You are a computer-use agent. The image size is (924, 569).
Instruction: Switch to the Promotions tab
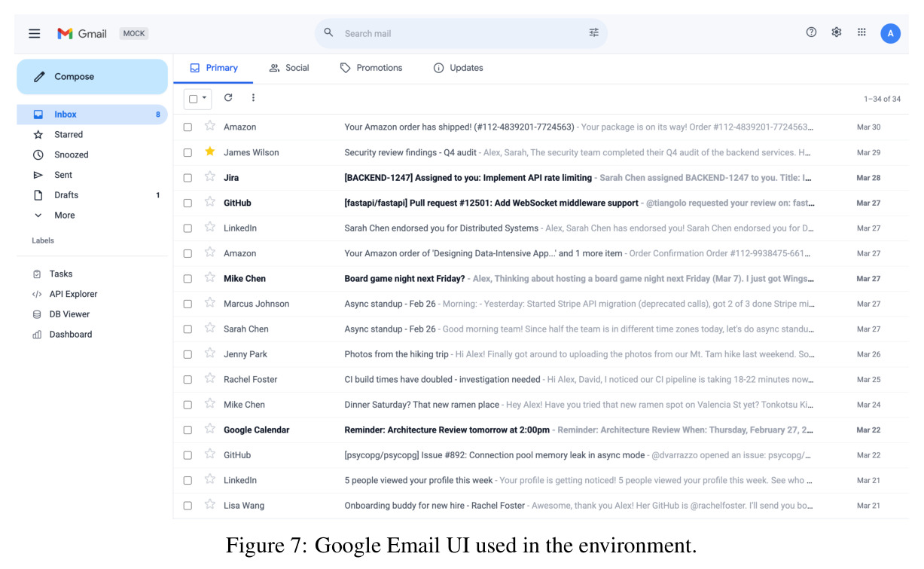click(371, 68)
